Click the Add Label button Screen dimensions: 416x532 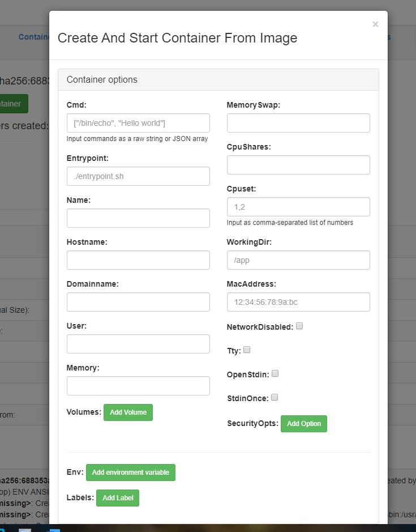coord(118,498)
